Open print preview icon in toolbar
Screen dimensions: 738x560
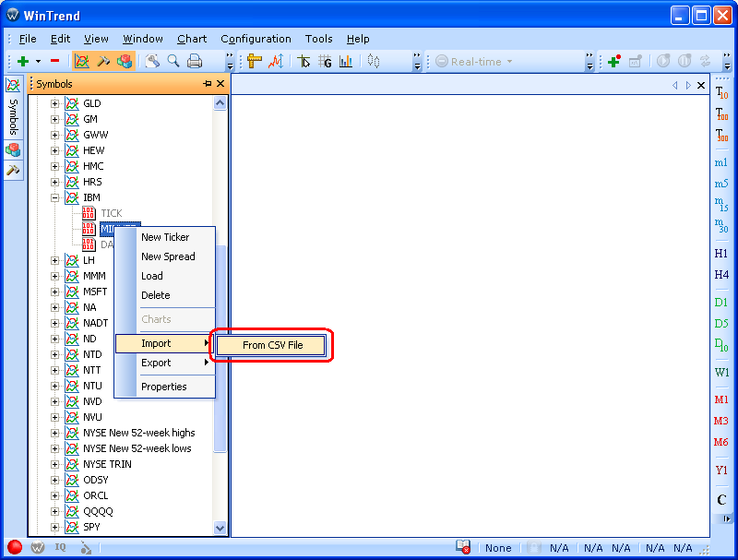click(x=152, y=61)
